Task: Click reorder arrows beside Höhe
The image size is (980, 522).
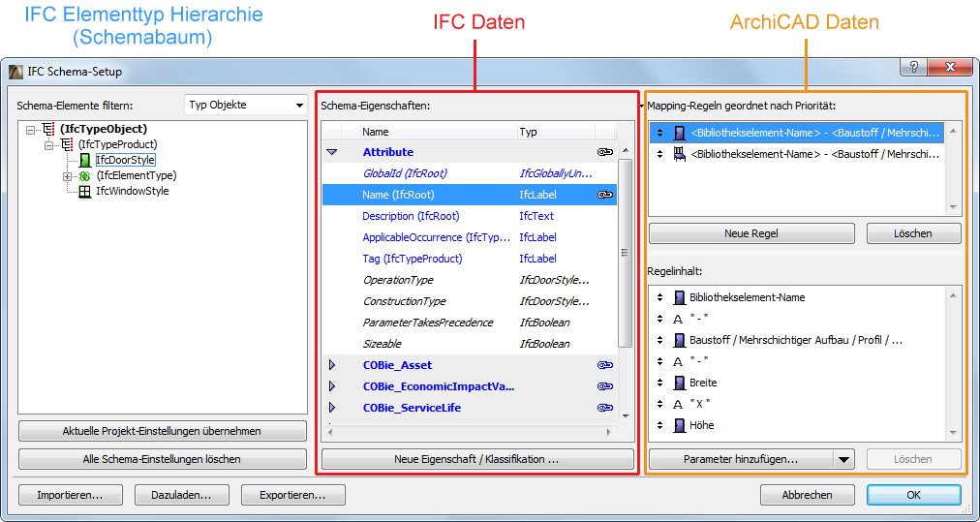Action: point(660,425)
